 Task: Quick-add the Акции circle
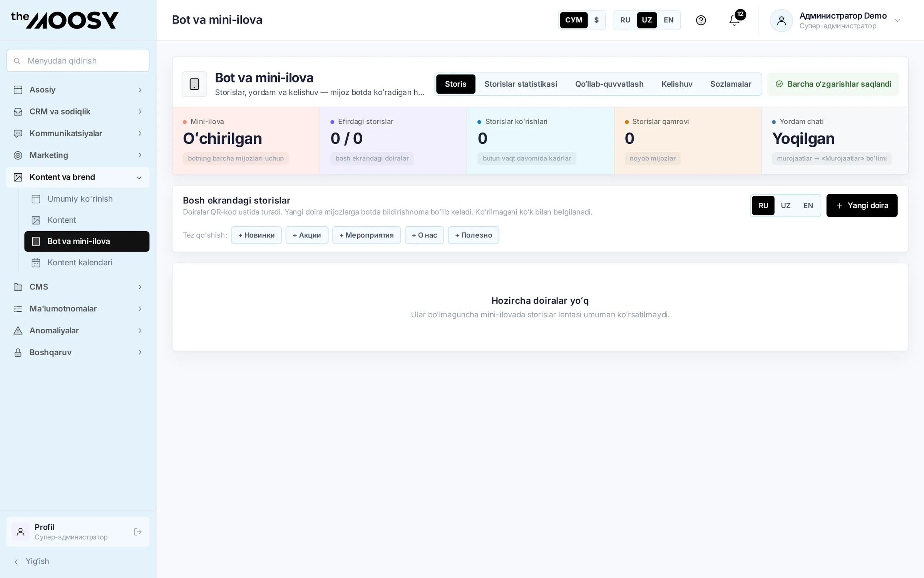coord(306,235)
